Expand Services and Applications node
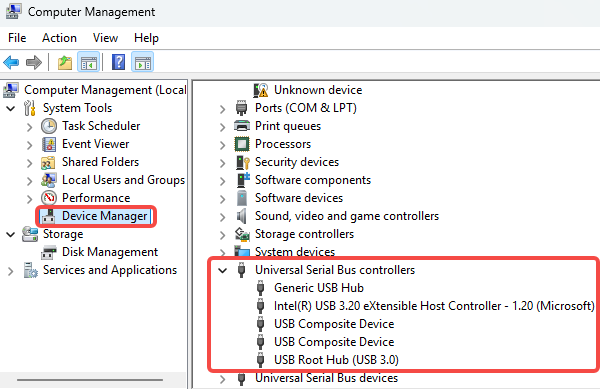 point(11,271)
